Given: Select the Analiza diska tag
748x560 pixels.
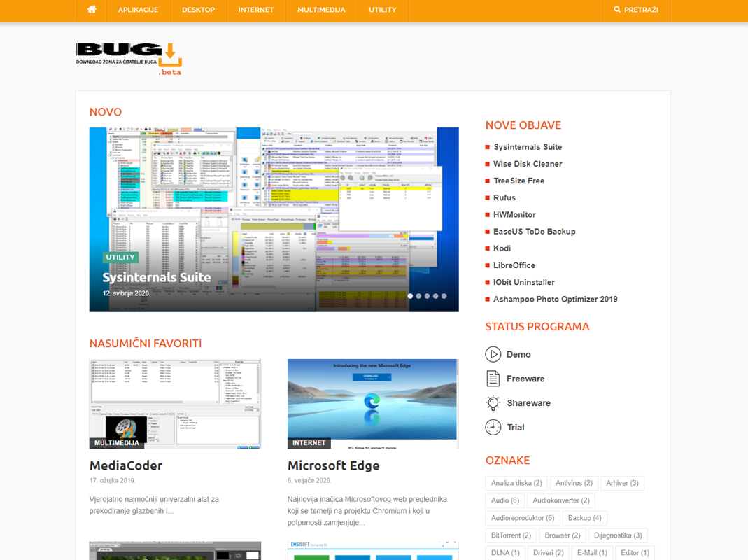Looking at the screenshot, I should [516, 483].
